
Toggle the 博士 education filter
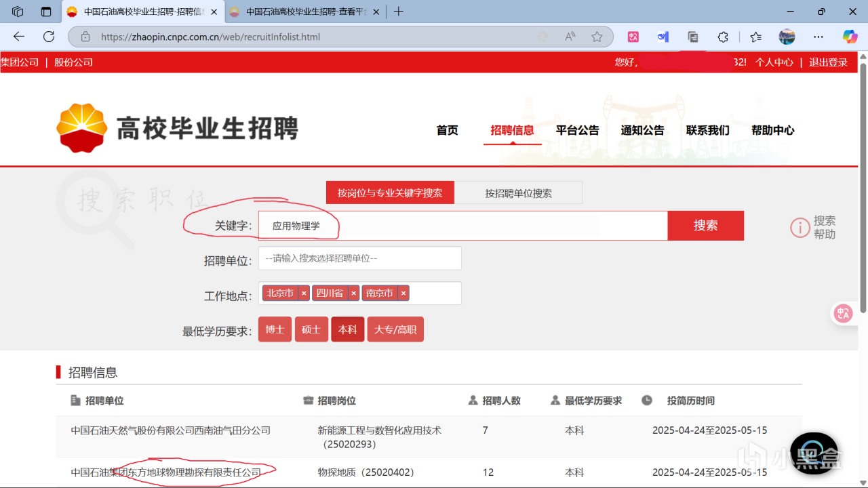click(275, 329)
